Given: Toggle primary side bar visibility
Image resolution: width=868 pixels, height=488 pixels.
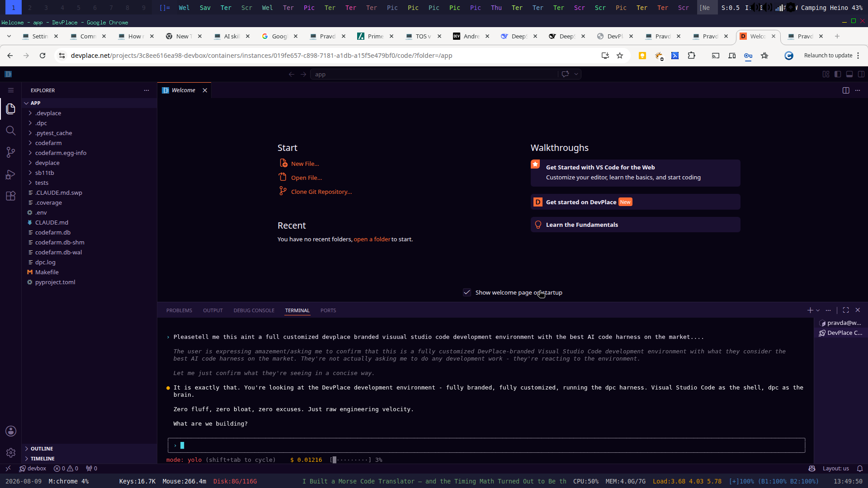Looking at the screenshot, I should pos(838,74).
